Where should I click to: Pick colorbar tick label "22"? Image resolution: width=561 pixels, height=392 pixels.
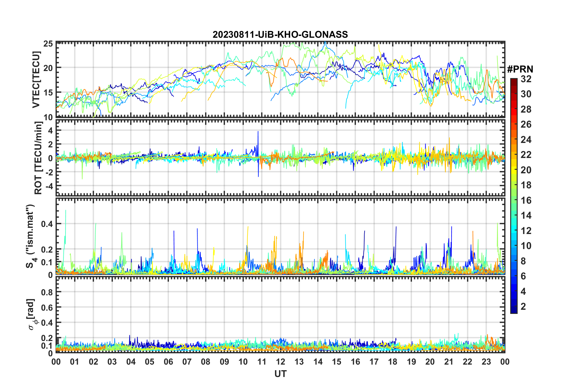tap(526, 155)
